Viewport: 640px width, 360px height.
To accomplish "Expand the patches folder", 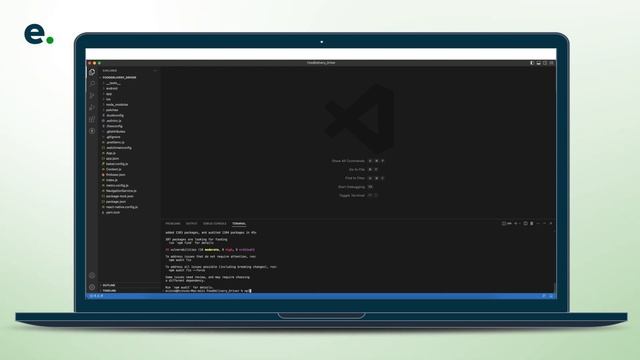I will [x=112, y=110].
